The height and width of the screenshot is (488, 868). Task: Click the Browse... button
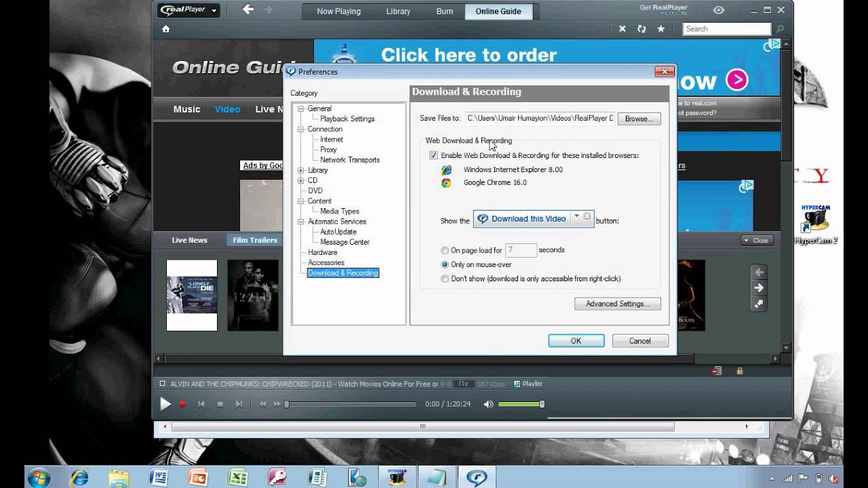coord(639,119)
